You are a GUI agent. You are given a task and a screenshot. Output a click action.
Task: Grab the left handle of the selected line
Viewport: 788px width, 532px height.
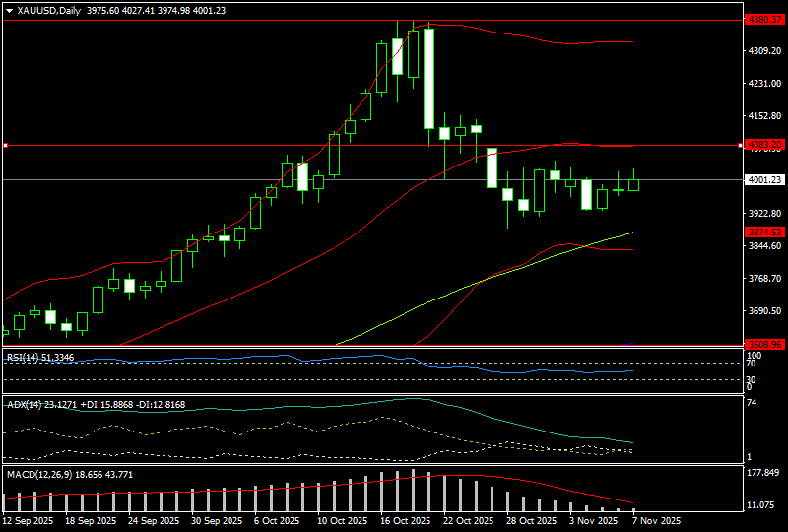(5, 146)
